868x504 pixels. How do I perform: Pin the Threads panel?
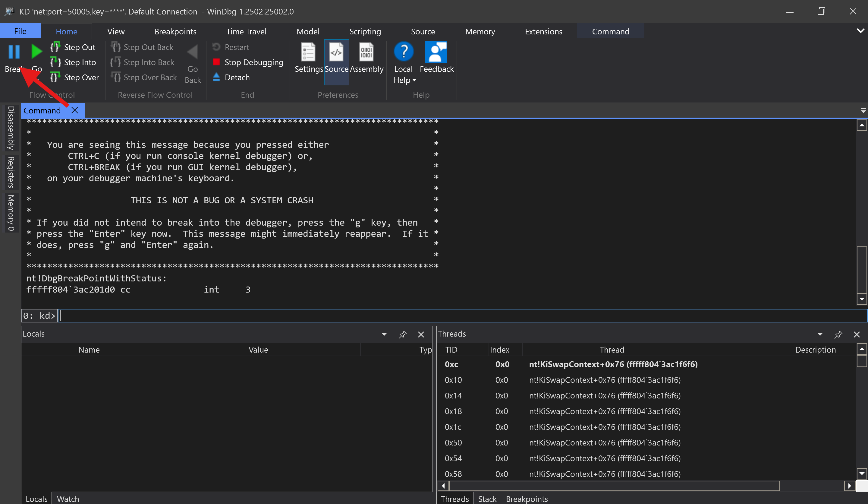838,334
